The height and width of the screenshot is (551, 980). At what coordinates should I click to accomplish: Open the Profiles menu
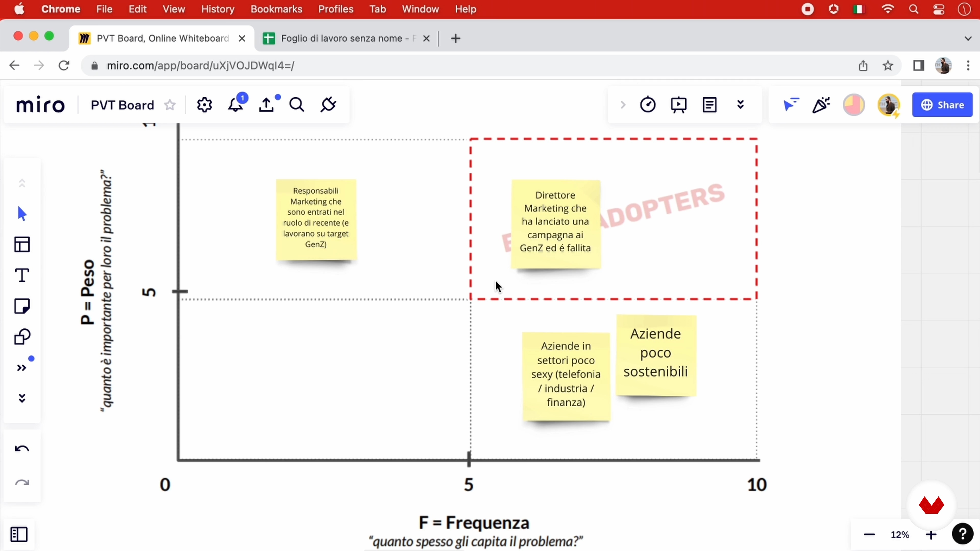(336, 9)
